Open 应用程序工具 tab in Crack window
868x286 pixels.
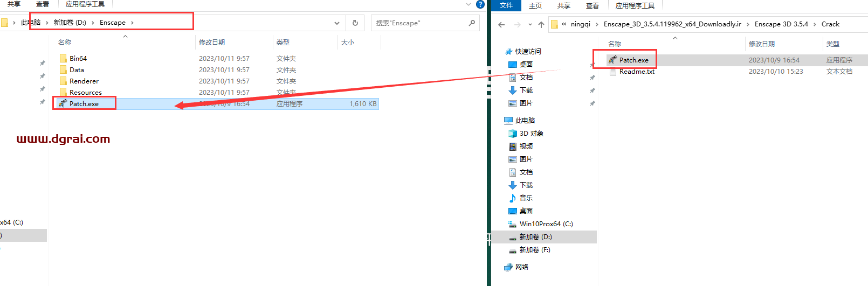[635, 5]
